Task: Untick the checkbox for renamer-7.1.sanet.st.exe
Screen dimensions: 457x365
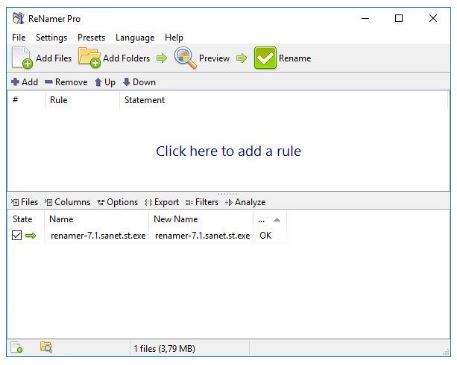Action: pyautogui.click(x=17, y=235)
